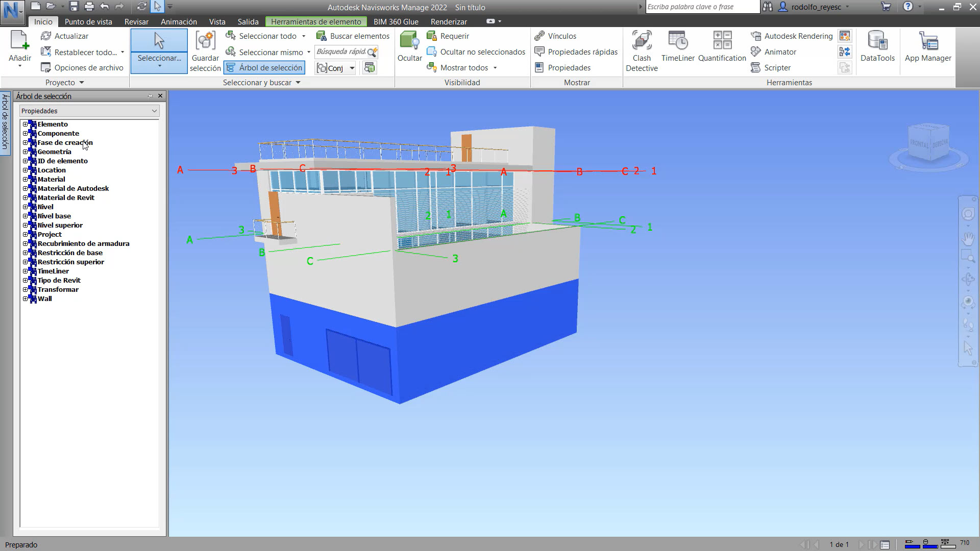The image size is (980, 551).
Task: Click Restablecer todo in Proyecto panel
Action: pyautogui.click(x=83, y=52)
